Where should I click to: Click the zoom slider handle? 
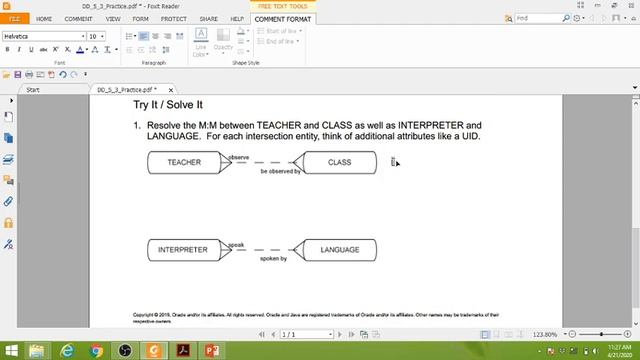[601, 334]
